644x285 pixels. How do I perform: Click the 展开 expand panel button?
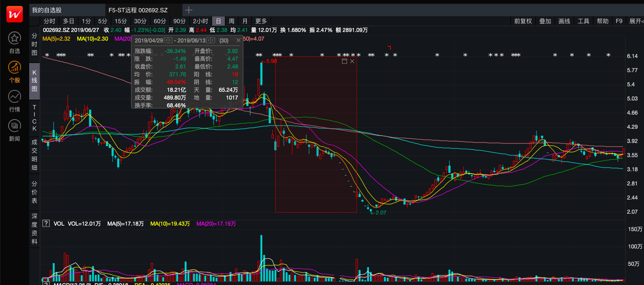(636, 21)
